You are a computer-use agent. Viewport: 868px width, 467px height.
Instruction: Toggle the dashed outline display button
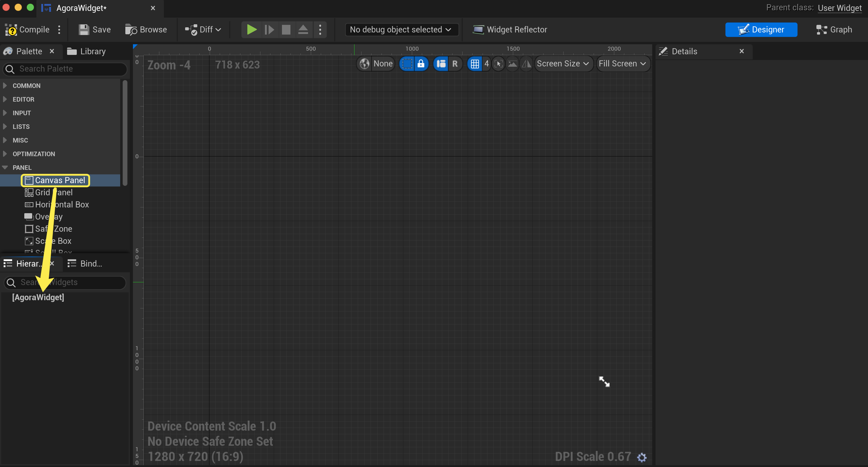point(407,64)
